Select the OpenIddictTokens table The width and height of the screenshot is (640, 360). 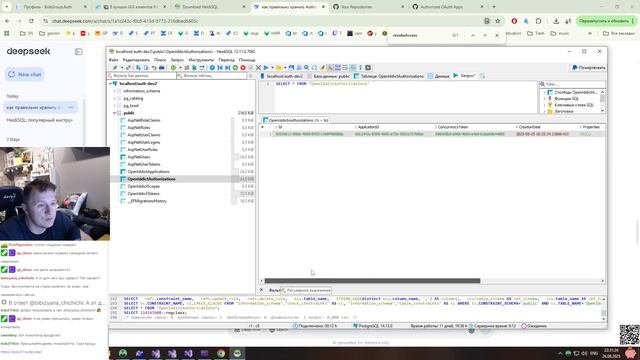pos(143,194)
